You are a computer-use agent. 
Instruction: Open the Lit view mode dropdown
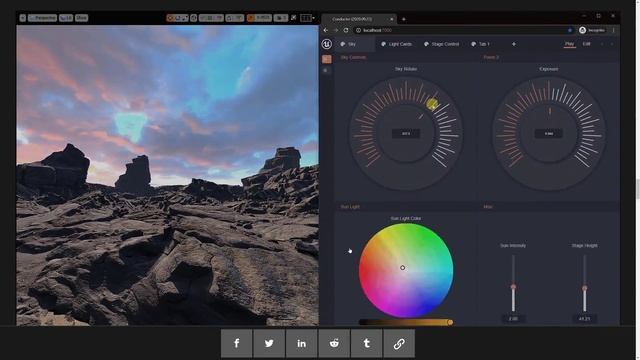pos(66,18)
